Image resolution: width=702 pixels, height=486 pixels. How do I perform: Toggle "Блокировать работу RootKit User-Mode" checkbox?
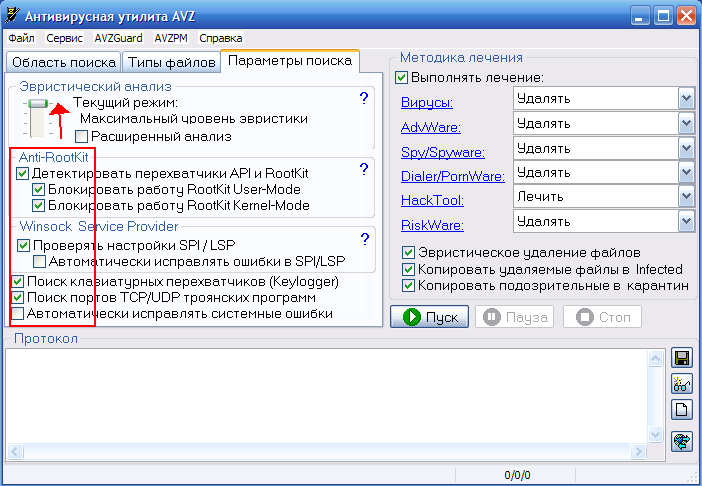click(39, 189)
